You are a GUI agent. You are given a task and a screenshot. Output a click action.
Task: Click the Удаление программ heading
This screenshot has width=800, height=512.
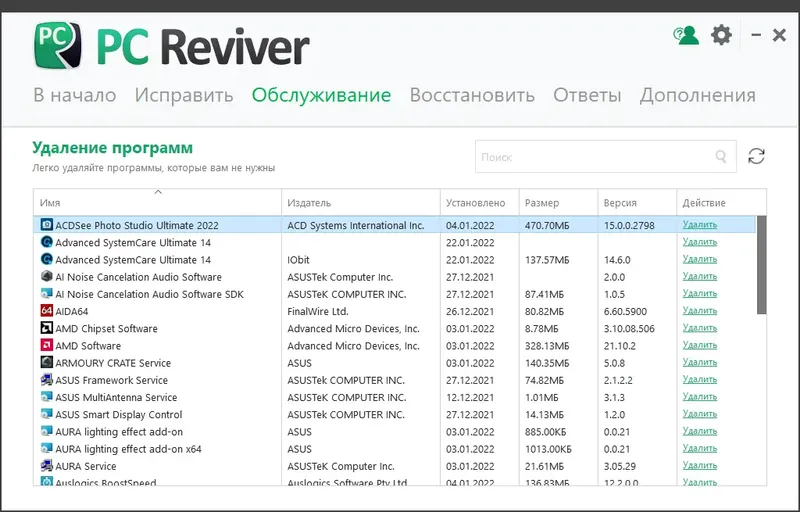[113, 148]
